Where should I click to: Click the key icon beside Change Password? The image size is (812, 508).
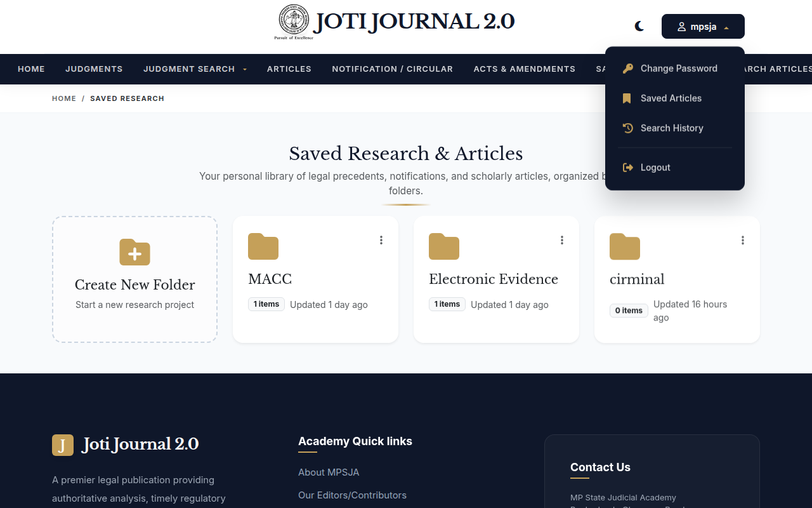tap(627, 69)
